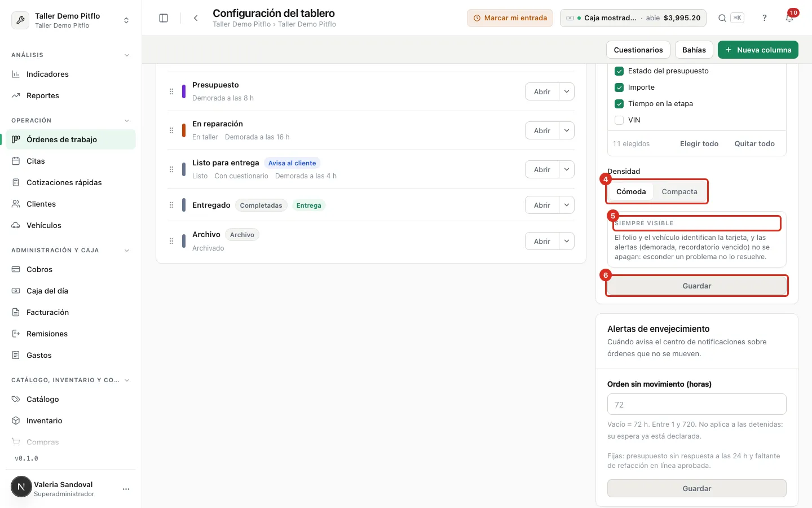This screenshot has width=812, height=508.
Task: Go to Cotizaciones rápidas
Action: tap(71, 182)
